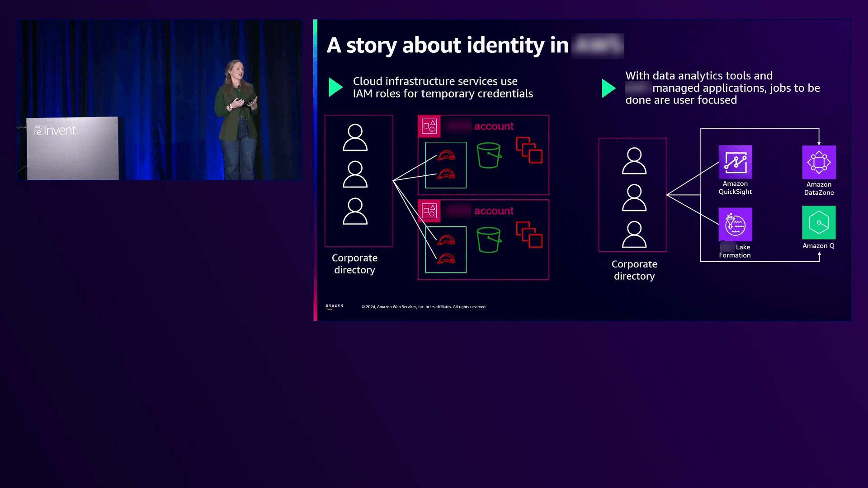Screen dimensions: 868x488
Task: Click text 'With data analytics tools and'
Action: 699,75
